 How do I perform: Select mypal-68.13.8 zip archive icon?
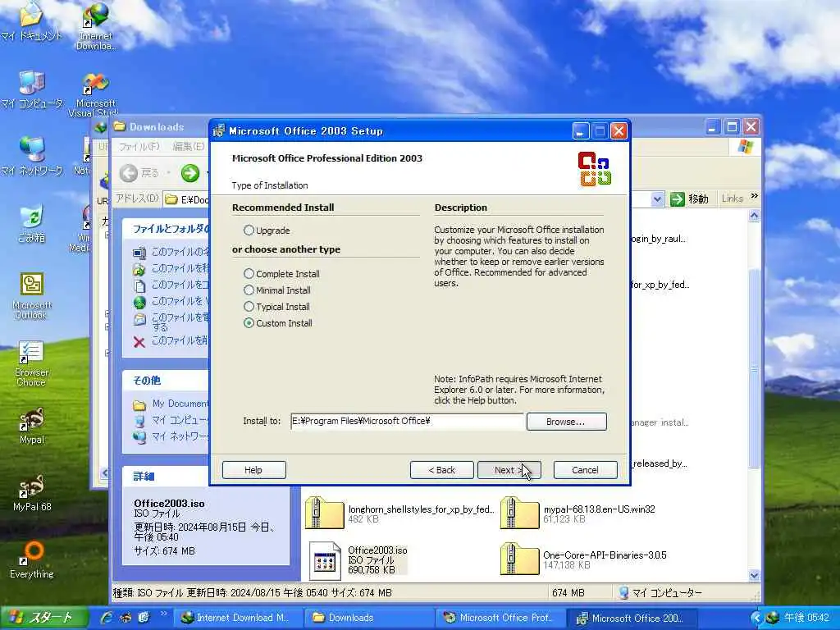pos(519,514)
